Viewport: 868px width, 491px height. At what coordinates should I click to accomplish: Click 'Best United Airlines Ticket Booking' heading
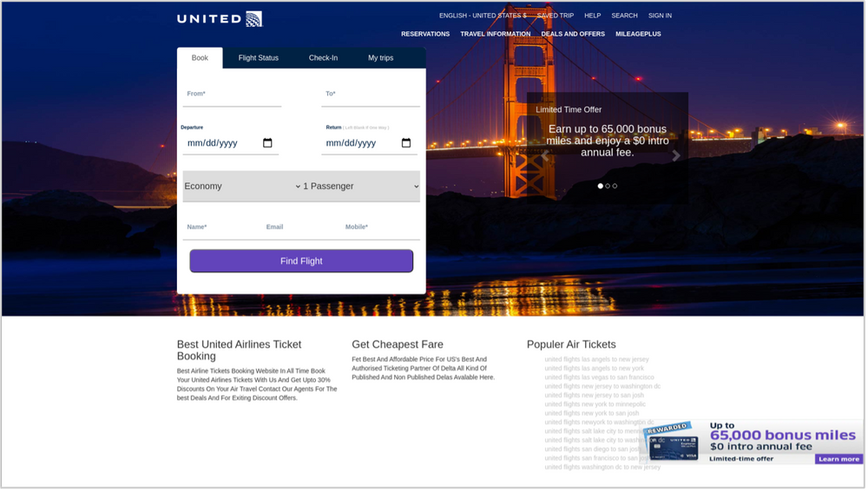(240, 350)
